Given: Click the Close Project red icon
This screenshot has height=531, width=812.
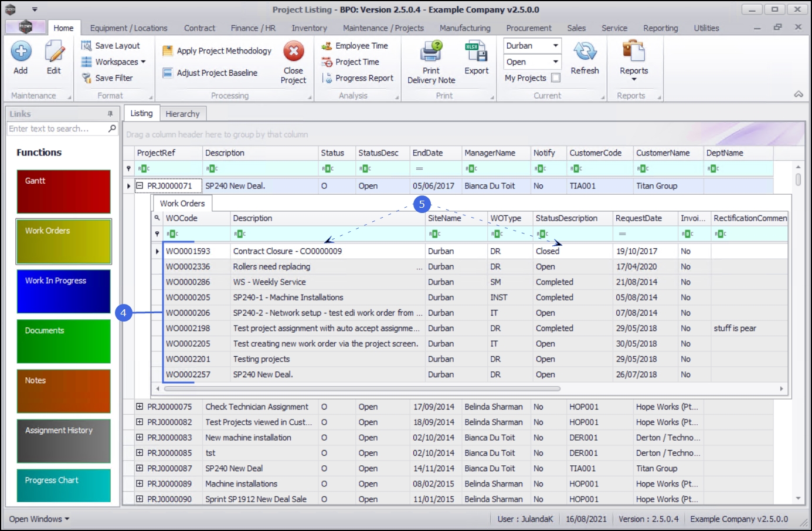Looking at the screenshot, I should coord(293,52).
